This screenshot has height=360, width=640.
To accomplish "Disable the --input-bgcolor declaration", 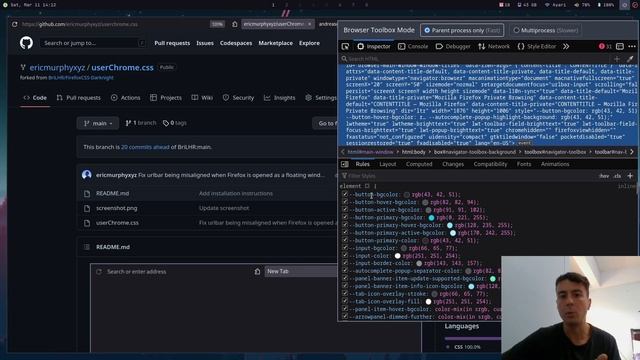I will pos(345,248).
